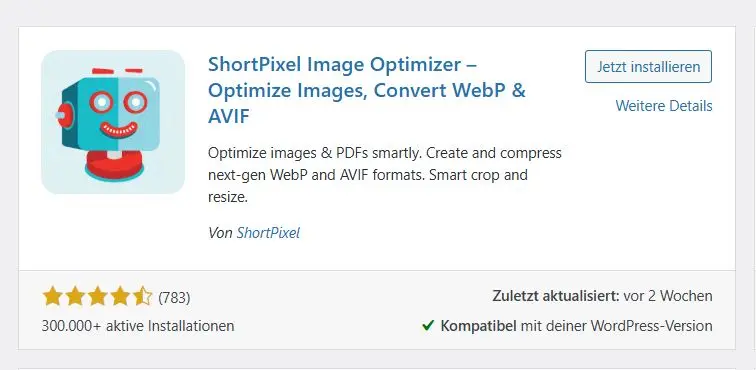Click the (783) ratings count
The width and height of the screenshot is (756, 370).
[x=175, y=298]
